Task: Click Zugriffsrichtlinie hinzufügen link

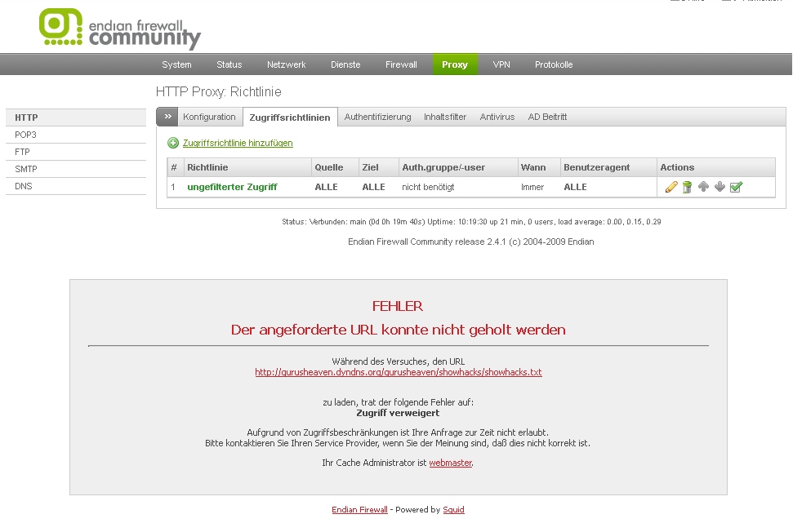Action: click(x=238, y=143)
